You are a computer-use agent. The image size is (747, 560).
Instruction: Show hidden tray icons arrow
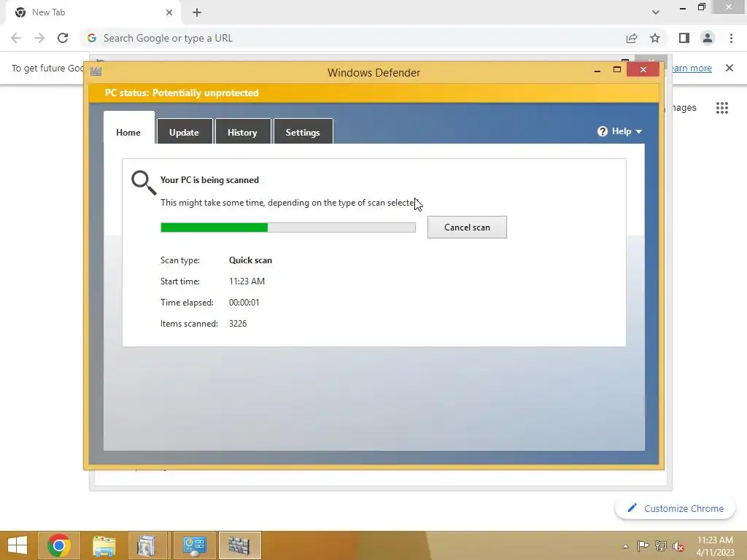(625, 546)
